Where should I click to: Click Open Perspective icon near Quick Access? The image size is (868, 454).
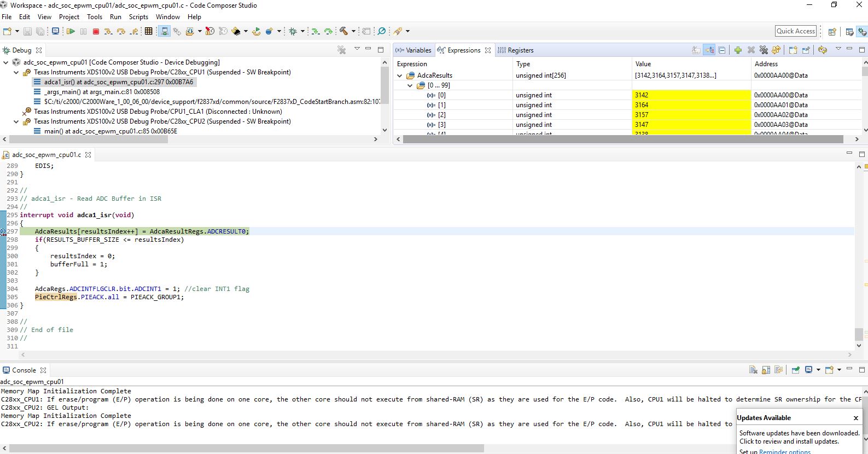pyautogui.click(x=832, y=31)
